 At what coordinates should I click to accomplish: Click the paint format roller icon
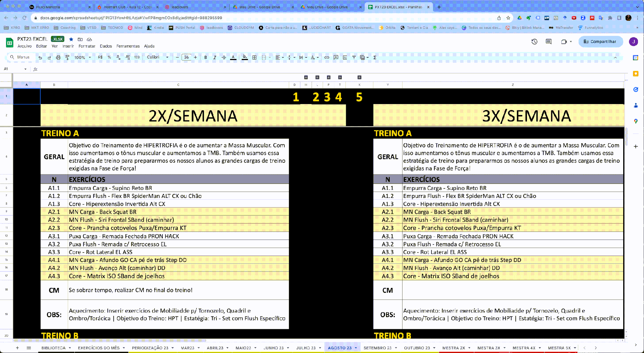coord(67,57)
